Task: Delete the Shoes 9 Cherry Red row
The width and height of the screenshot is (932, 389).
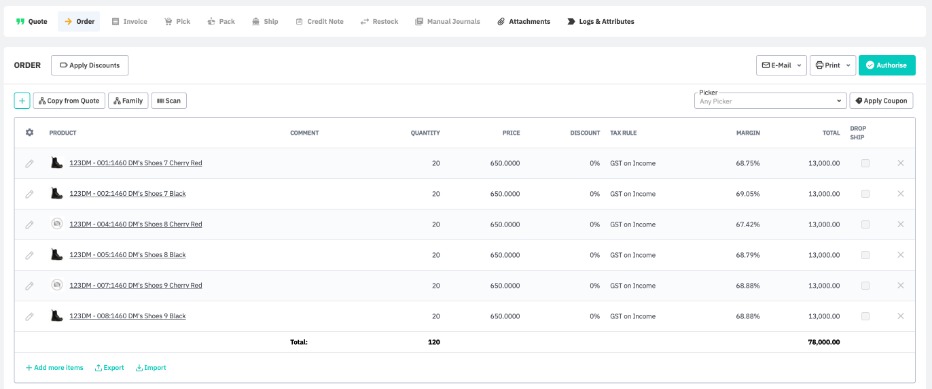Action: pyautogui.click(x=900, y=286)
